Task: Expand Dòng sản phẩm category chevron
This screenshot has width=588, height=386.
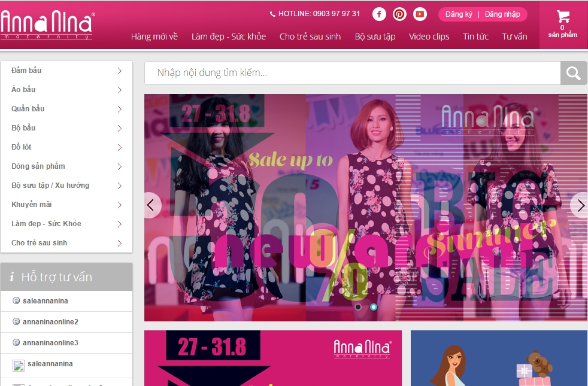Action: pos(120,166)
